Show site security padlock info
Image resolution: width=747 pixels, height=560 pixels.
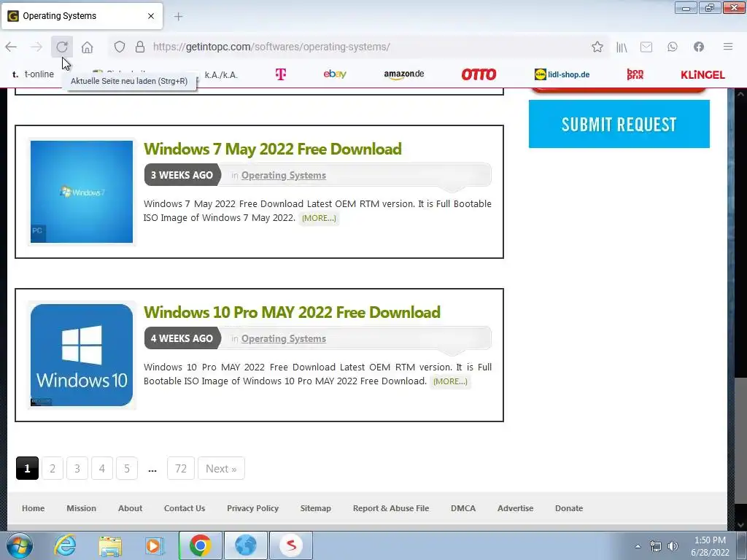click(139, 47)
